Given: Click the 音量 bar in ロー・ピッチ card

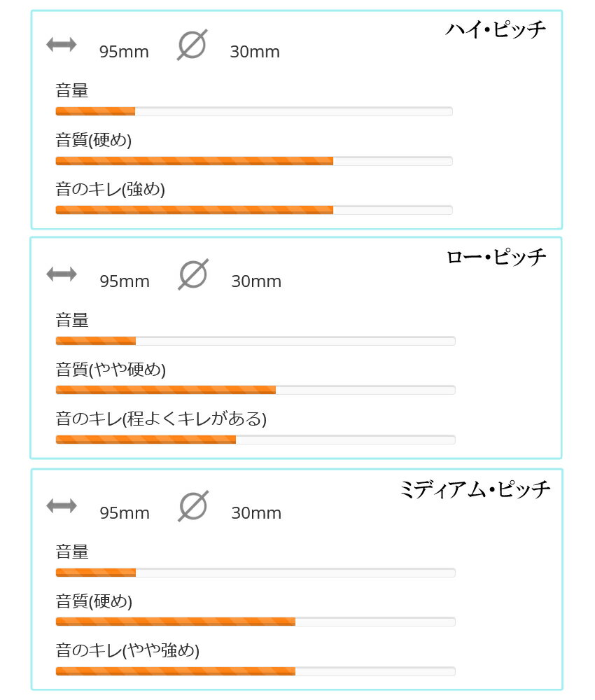Looking at the screenshot, I should [255, 341].
